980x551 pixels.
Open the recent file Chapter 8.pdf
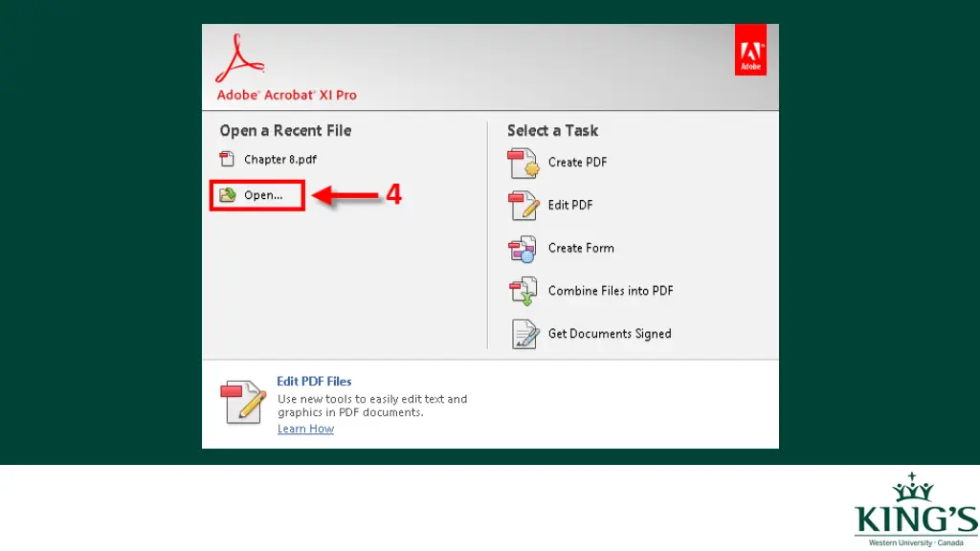click(280, 160)
